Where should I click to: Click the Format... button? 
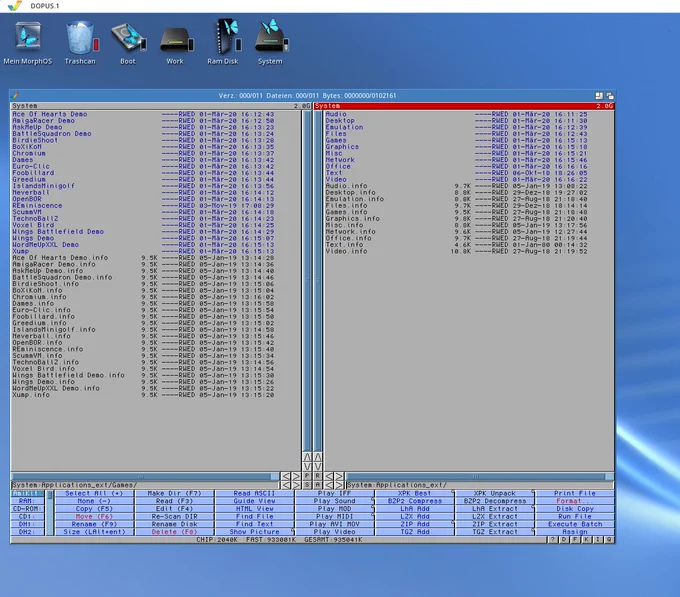click(575, 501)
